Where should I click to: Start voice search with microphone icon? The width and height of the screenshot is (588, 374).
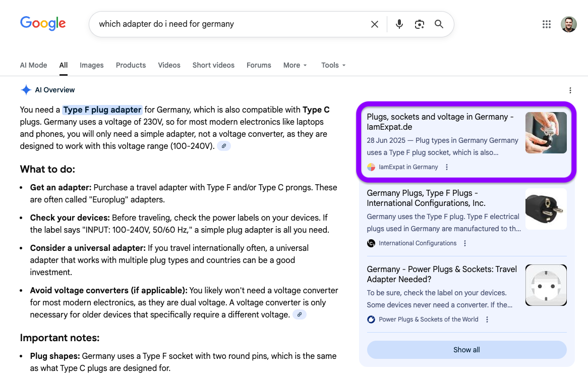click(x=399, y=24)
